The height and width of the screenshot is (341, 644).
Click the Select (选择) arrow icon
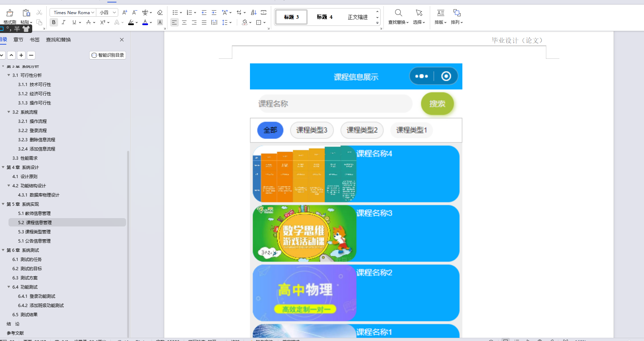[x=419, y=13]
